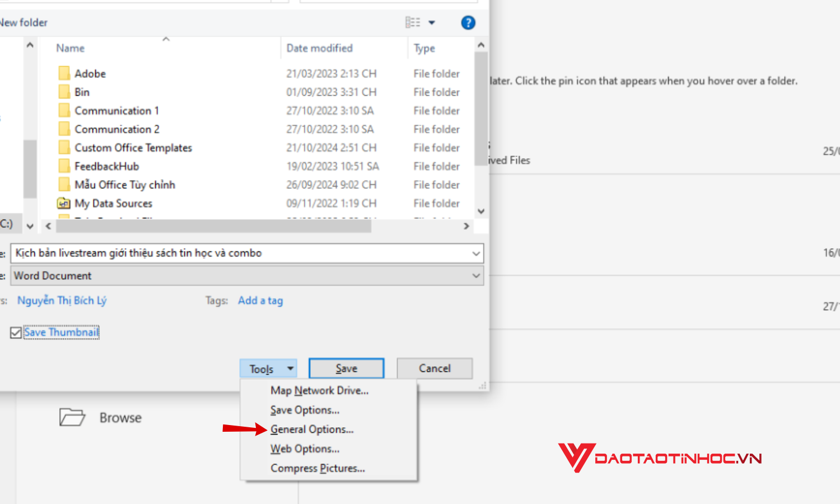Open the Custom Office Templates folder
840x504 pixels.
(133, 147)
